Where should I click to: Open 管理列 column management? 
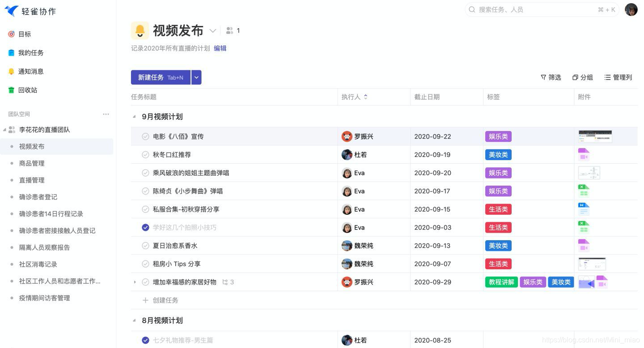click(x=618, y=77)
